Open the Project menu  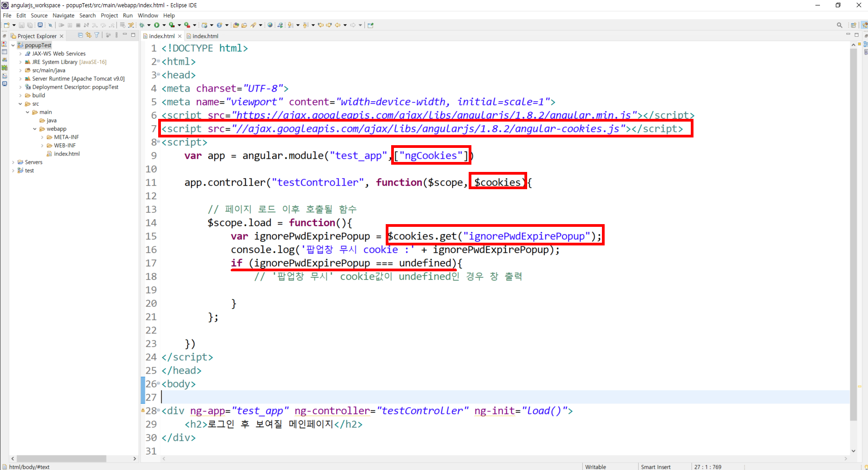click(109, 15)
